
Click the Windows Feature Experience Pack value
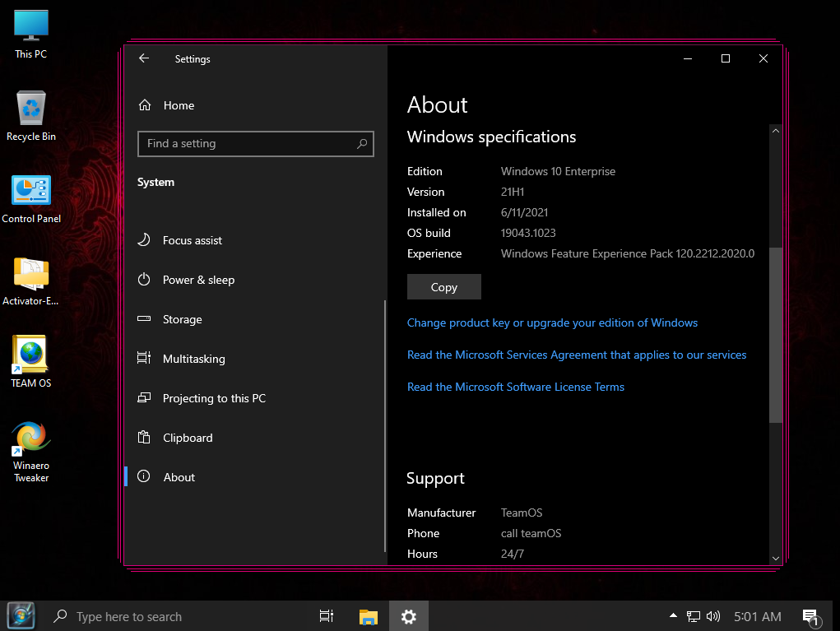click(627, 253)
